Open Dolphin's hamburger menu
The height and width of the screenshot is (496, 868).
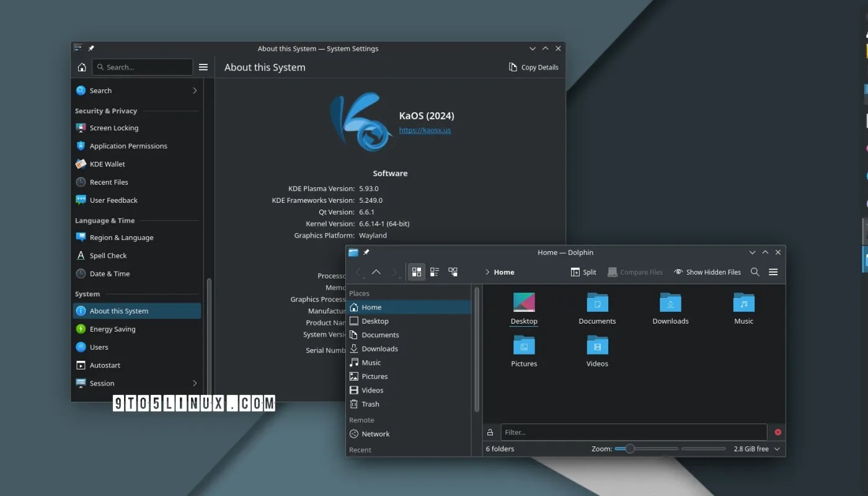(773, 272)
